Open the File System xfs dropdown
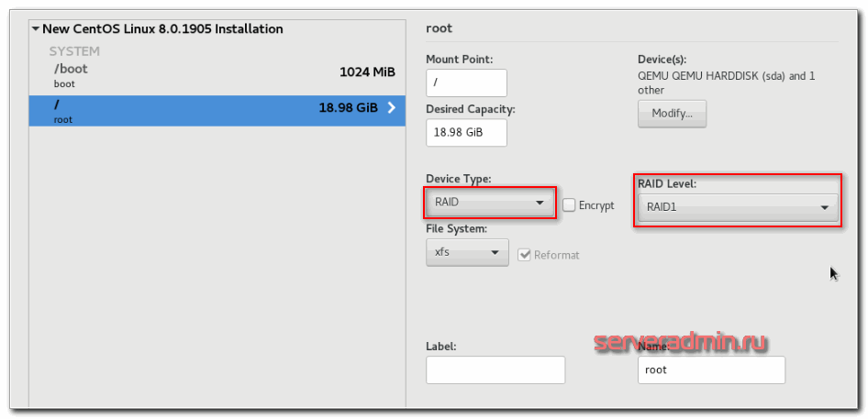The image size is (868, 419). click(467, 252)
